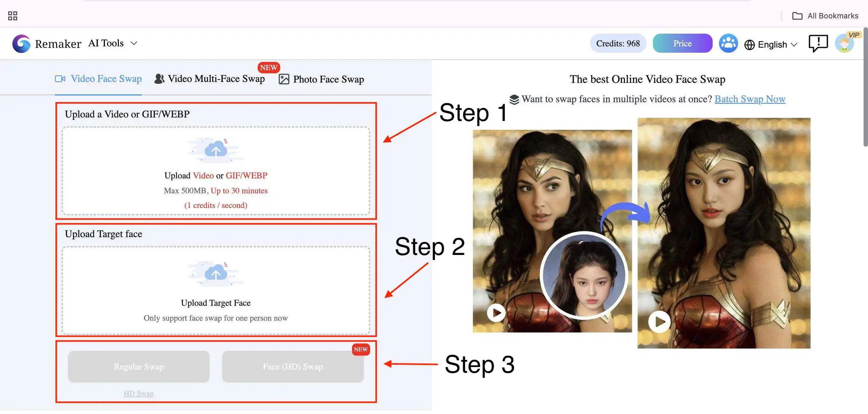Open the HD Swap link
This screenshot has width=868, height=414.
click(x=139, y=393)
